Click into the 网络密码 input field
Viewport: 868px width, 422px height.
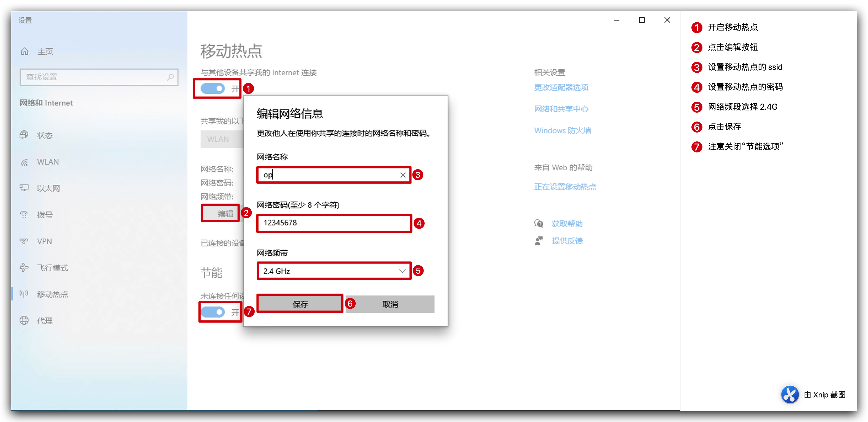[334, 223]
